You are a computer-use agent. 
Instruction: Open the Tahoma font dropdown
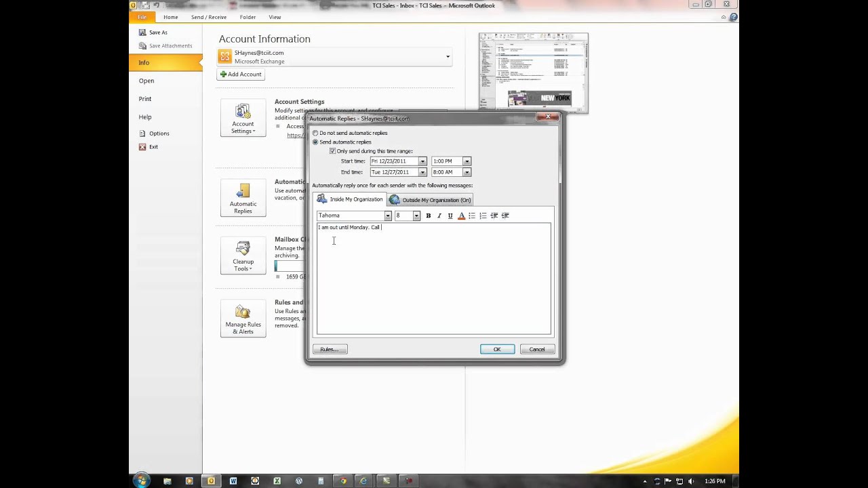pos(388,216)
